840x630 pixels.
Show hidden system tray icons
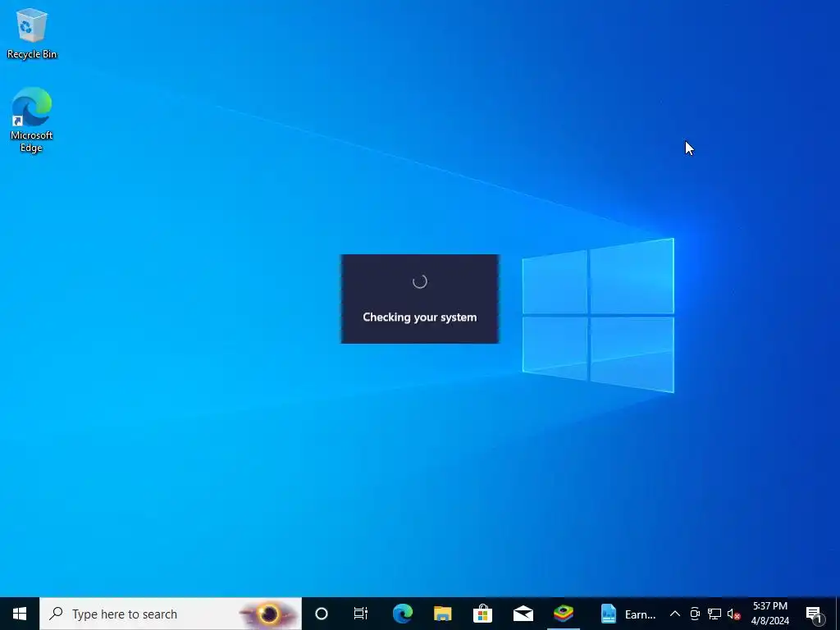pyautogui.click(x=675, y=614)
